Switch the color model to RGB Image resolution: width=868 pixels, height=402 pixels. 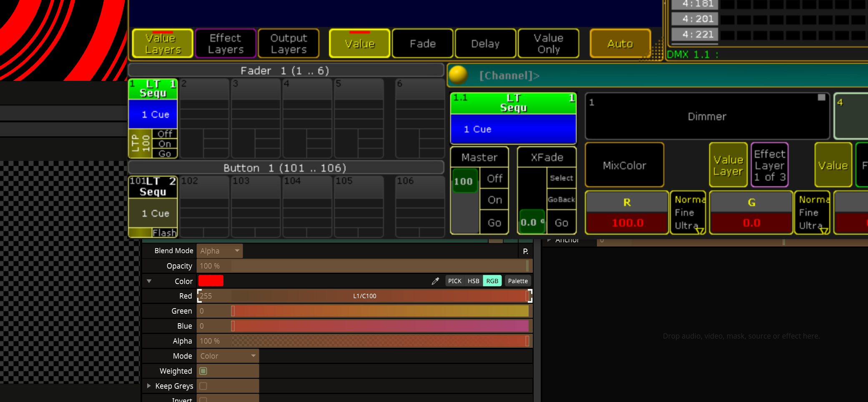[x=492, y=281]
